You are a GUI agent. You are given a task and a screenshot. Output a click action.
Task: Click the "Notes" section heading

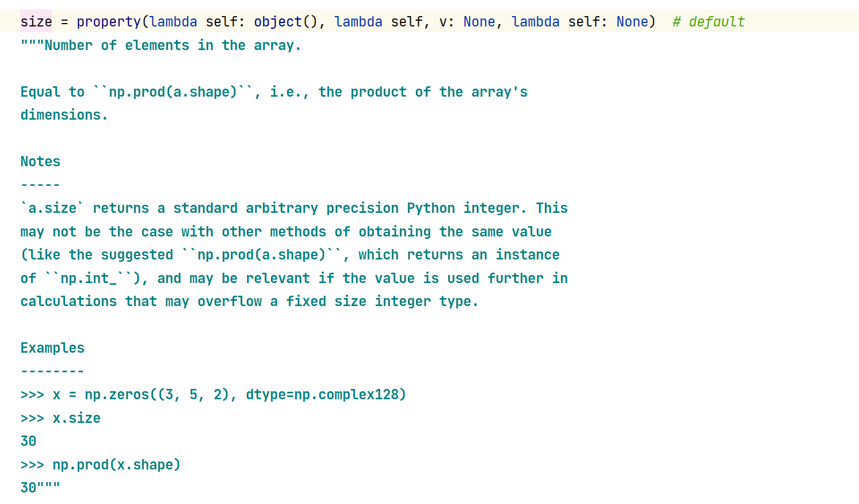click(40, 162)
